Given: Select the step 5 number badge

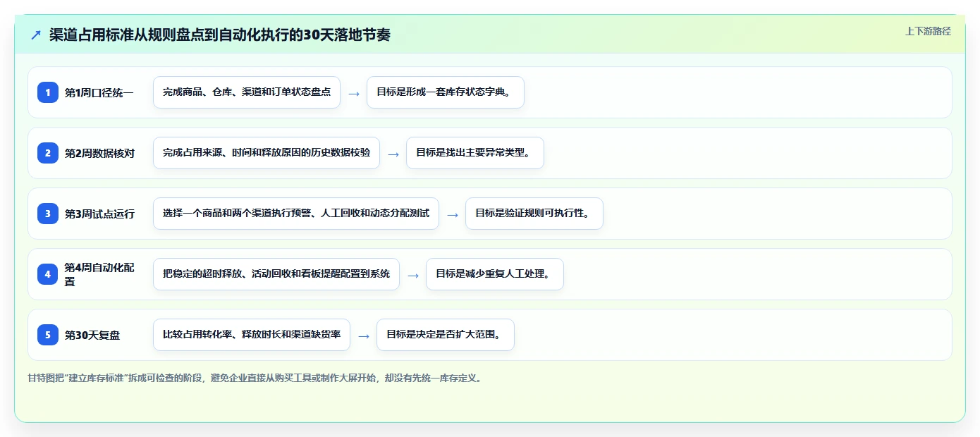Looking at the screenshot, I should point(48,335).
